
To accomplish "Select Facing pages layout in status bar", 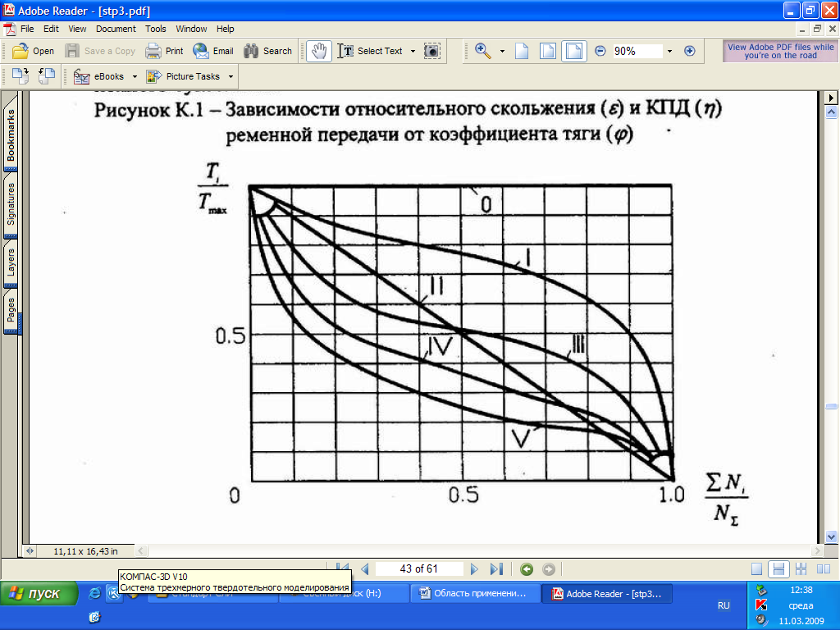I will 824,569.
